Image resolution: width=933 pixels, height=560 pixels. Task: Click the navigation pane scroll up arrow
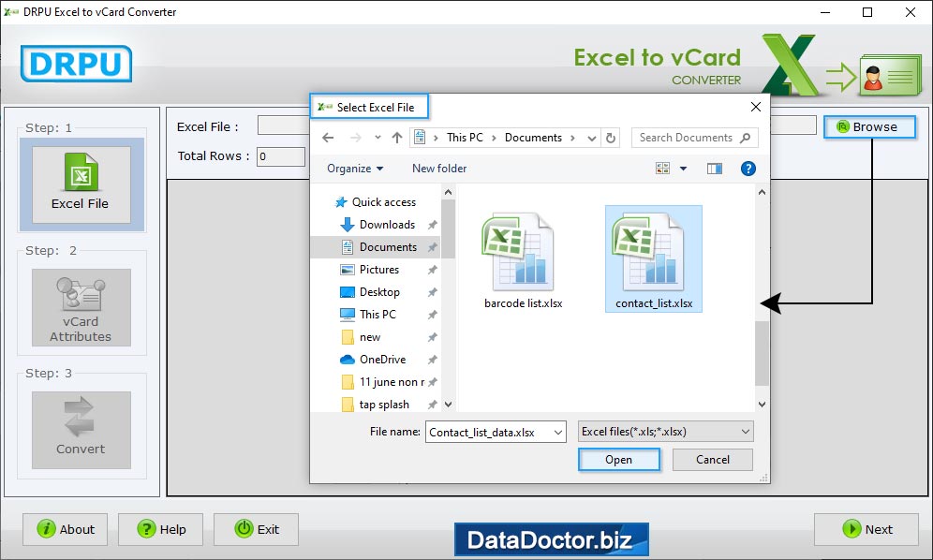[448, 192]
